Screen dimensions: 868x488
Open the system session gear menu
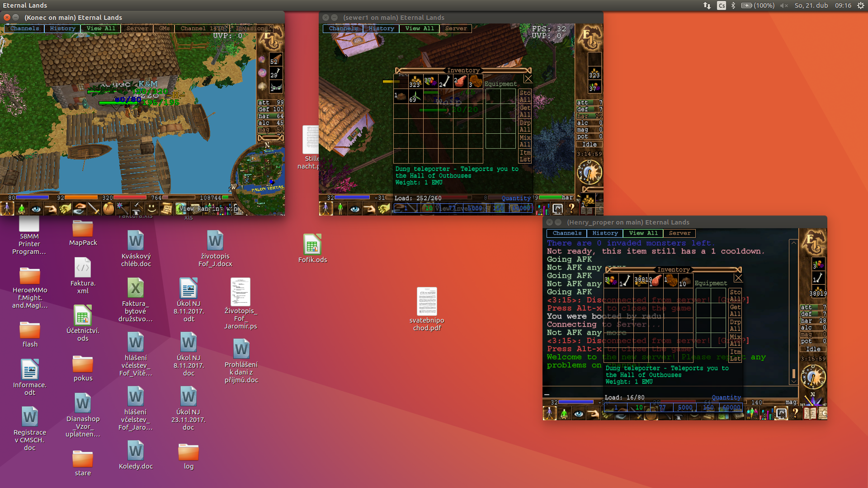tap(860, 5)
